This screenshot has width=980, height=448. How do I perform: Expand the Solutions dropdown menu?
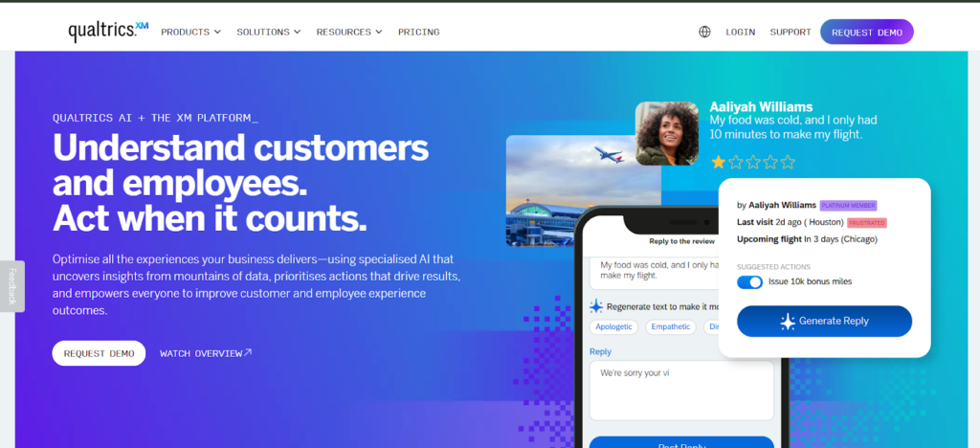point(268,32)
